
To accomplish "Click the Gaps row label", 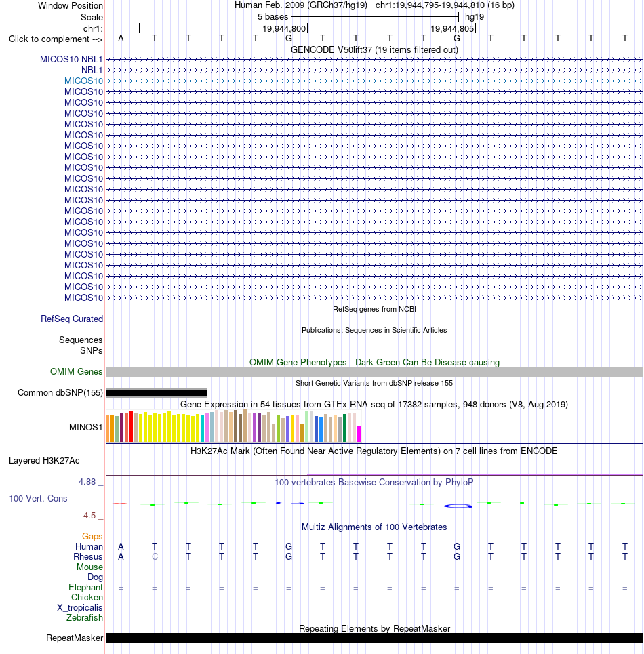I will (x=92, y=536).
